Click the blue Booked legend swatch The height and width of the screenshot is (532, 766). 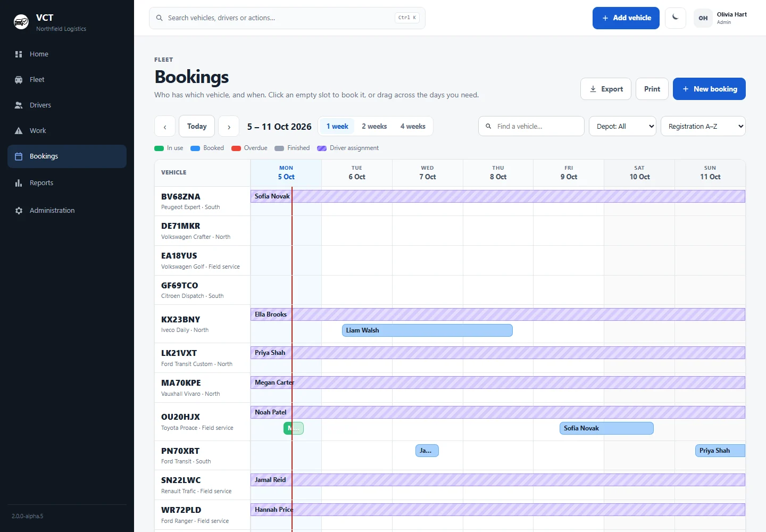tap(195, 148)
